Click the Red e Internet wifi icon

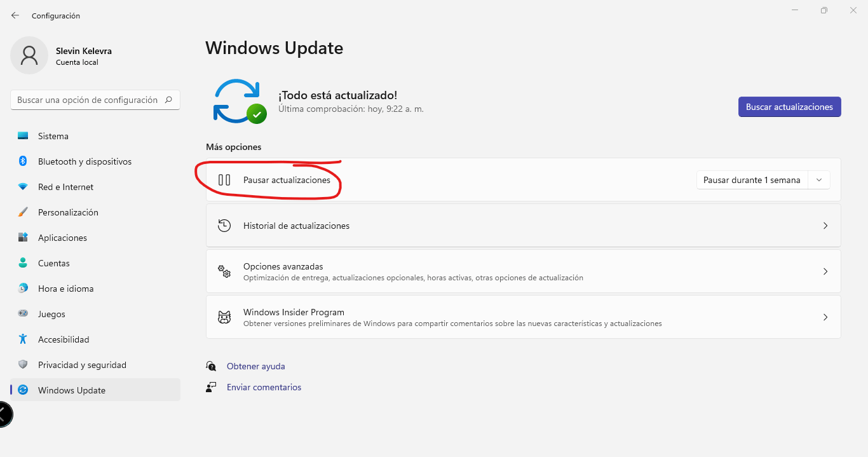(x=23, y=187)
